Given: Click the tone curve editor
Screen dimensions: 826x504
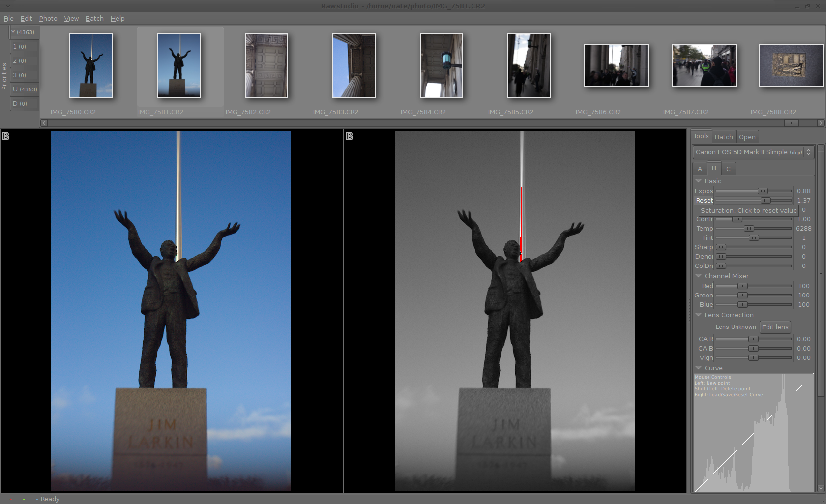Looking at the screenshot, I should click(754, 433).
